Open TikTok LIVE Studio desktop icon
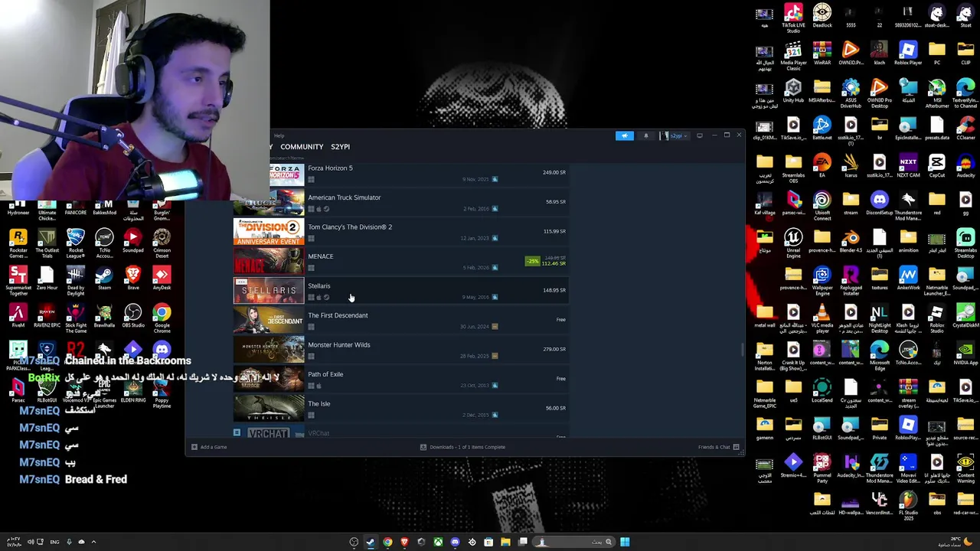 click(x=793, y=18)
